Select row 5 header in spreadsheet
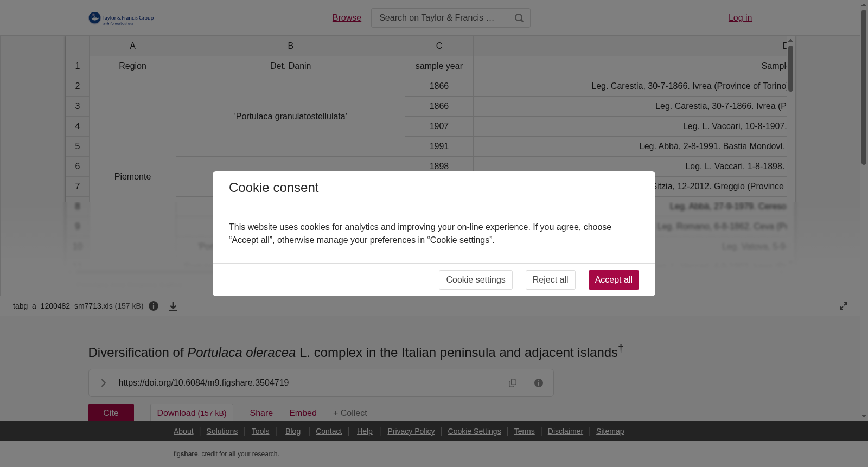 coord(78,146)
